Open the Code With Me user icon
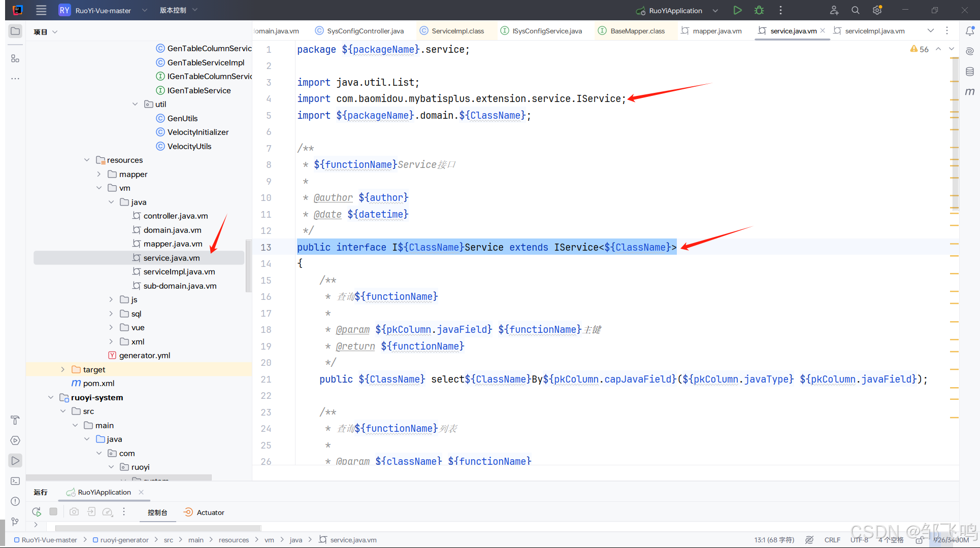The height and width of the screenshot is (548, 980). point(834,10)
